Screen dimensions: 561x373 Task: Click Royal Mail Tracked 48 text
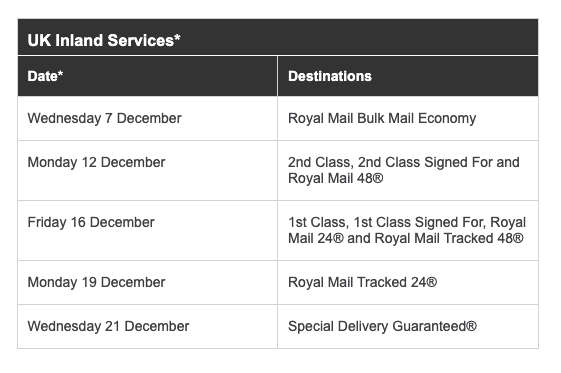pos(449,238)
